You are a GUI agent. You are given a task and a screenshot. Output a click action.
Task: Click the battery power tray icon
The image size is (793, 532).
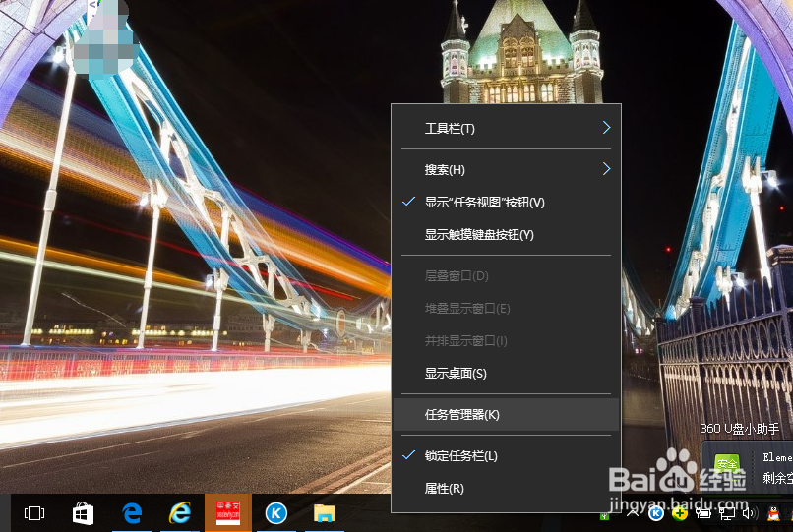coord(703,513)
